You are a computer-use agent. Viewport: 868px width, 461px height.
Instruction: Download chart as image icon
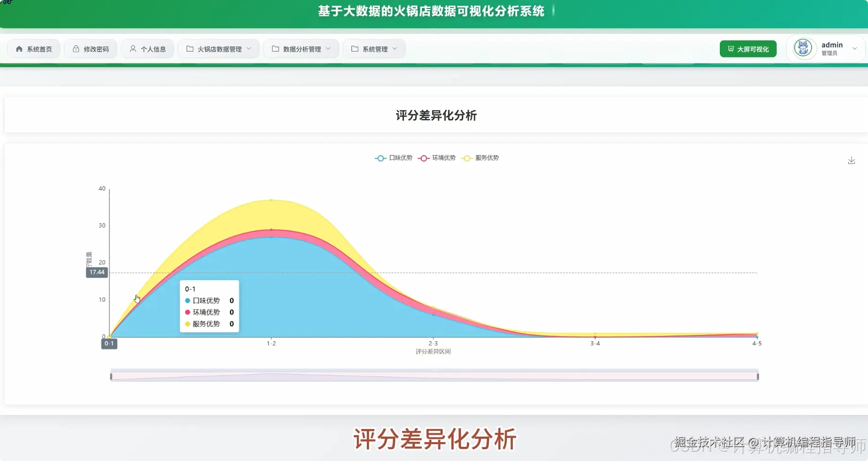[852, 161]
